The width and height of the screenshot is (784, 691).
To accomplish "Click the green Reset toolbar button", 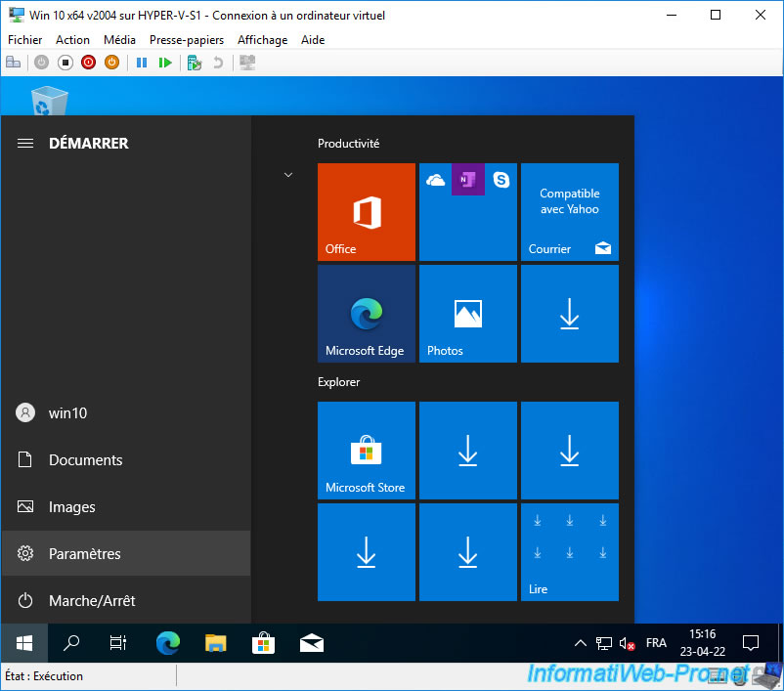I will pyautogui.click(x=165, y=63).
